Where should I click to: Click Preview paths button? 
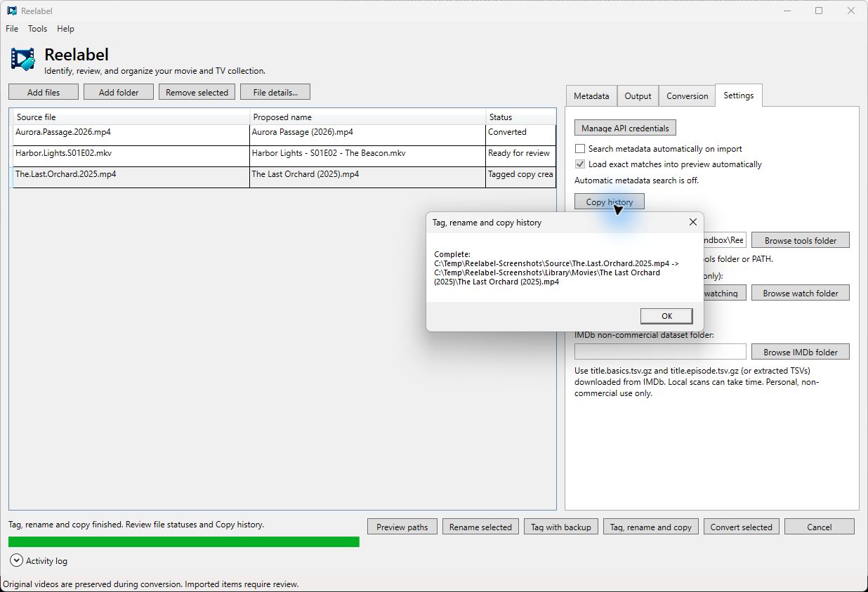point(402,527)
